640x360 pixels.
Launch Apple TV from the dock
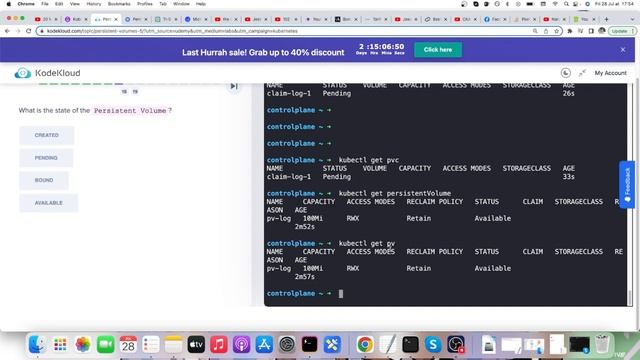196,344
